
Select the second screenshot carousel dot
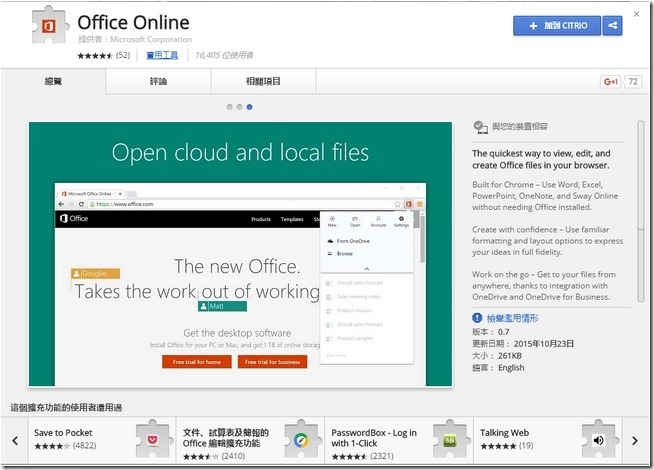[x=239, y=107]
